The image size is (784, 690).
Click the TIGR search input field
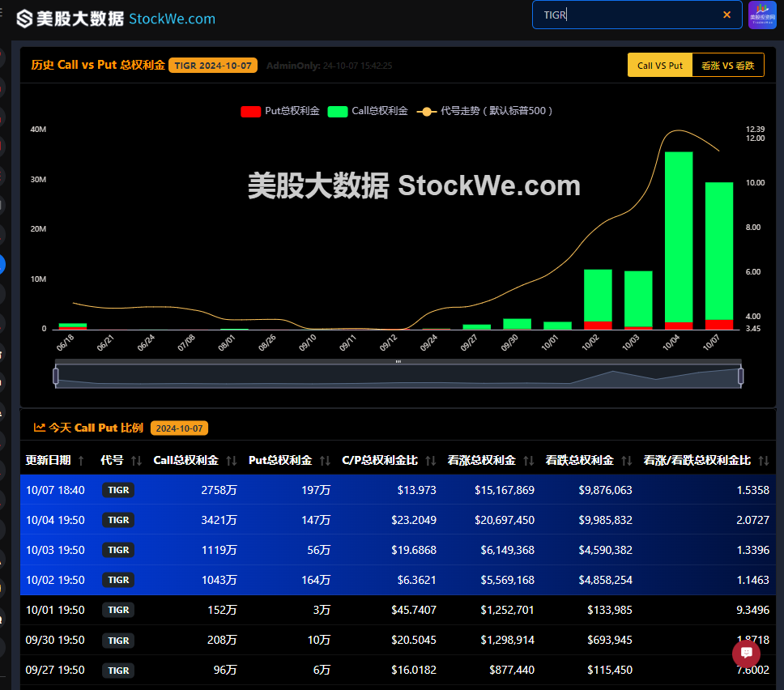[x=637, y=15]
